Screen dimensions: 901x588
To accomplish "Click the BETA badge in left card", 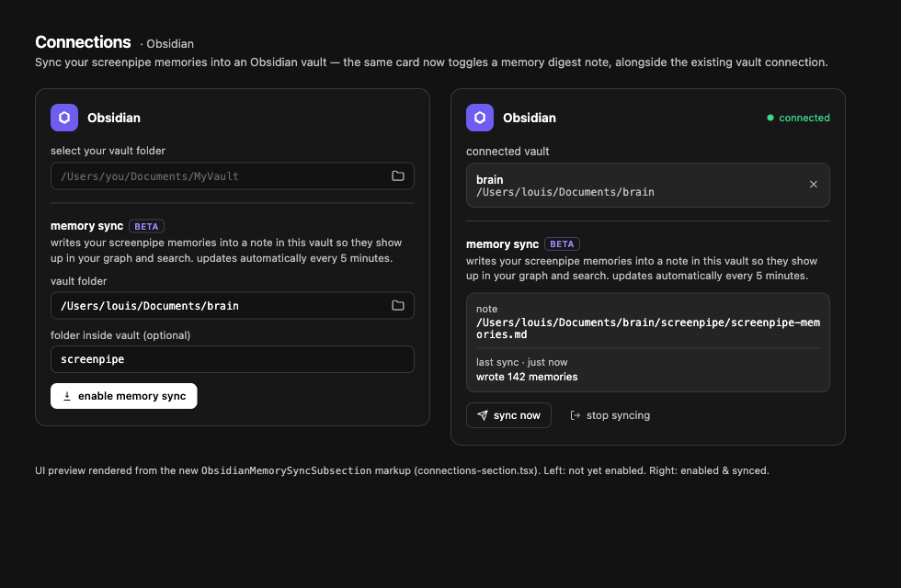I will (146, 226).
